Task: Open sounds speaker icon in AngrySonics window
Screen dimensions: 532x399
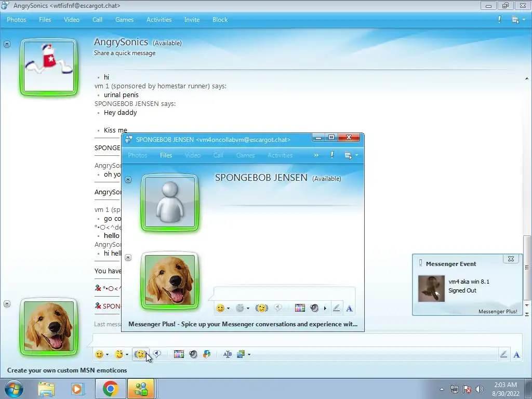Action: pos(193,354)
